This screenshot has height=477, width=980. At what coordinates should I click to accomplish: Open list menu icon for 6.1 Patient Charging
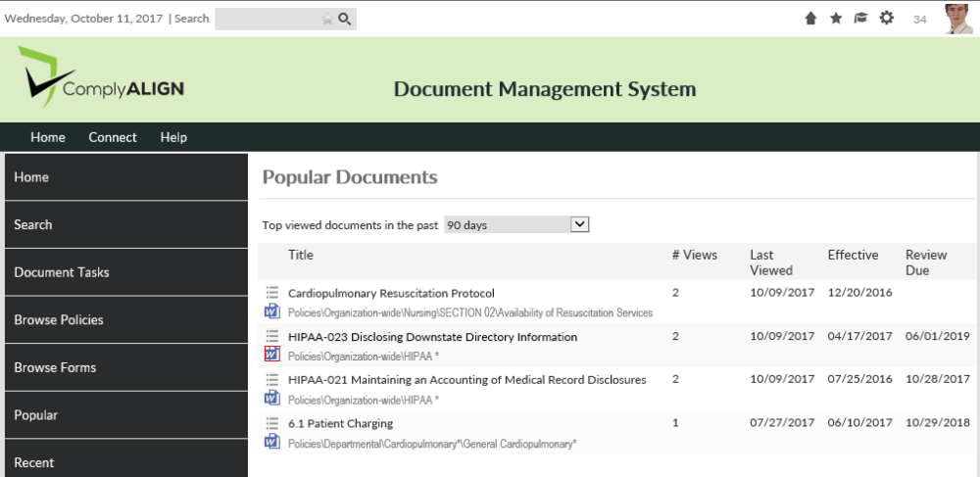[271, 423]
